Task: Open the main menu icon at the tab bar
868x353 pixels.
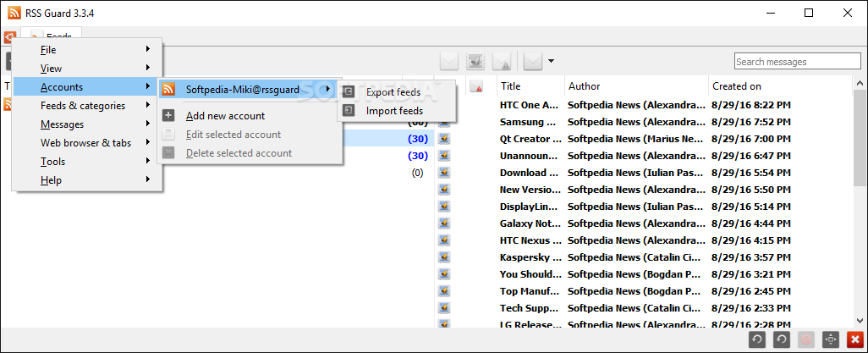Action: tap(9, 38)
